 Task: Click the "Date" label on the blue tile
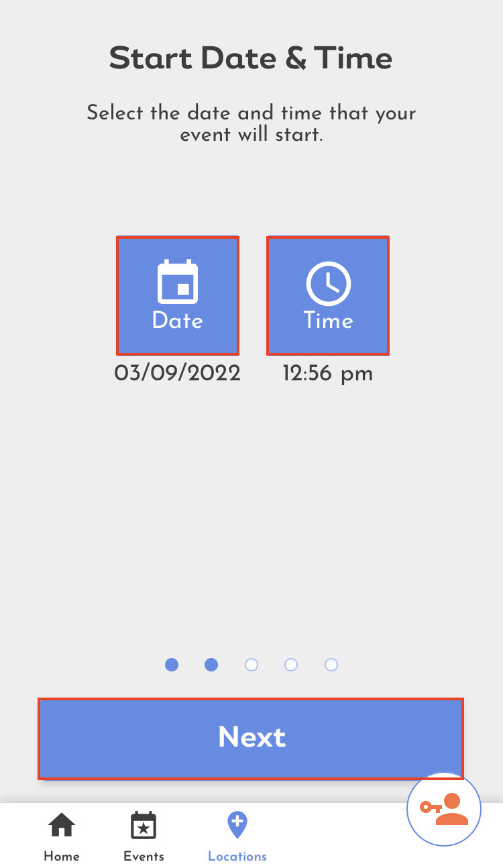(x=178, y=321)
